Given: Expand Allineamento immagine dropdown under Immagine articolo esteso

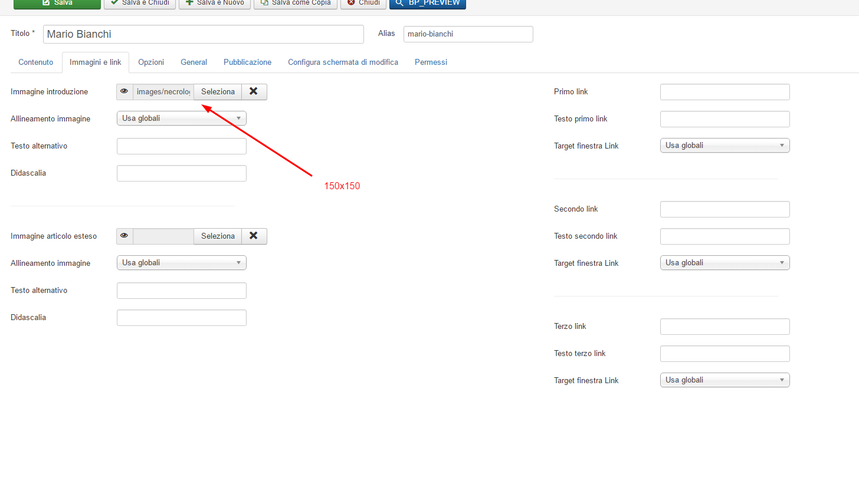Looking at the screenshot, I should point(182,263).
